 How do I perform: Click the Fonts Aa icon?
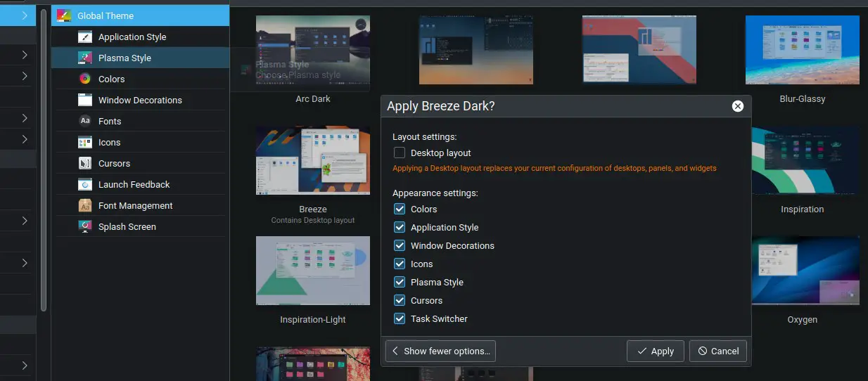tap(85, 121)
